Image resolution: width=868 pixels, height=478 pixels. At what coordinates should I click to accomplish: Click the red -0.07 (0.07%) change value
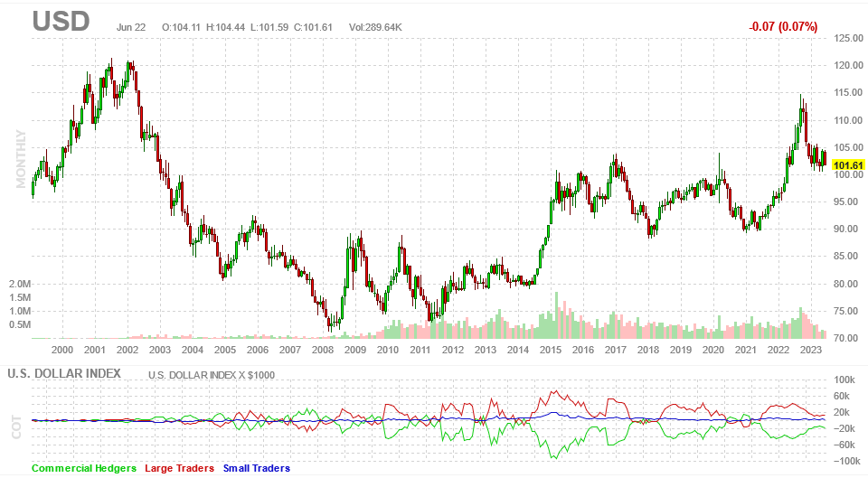pos(783,26)
